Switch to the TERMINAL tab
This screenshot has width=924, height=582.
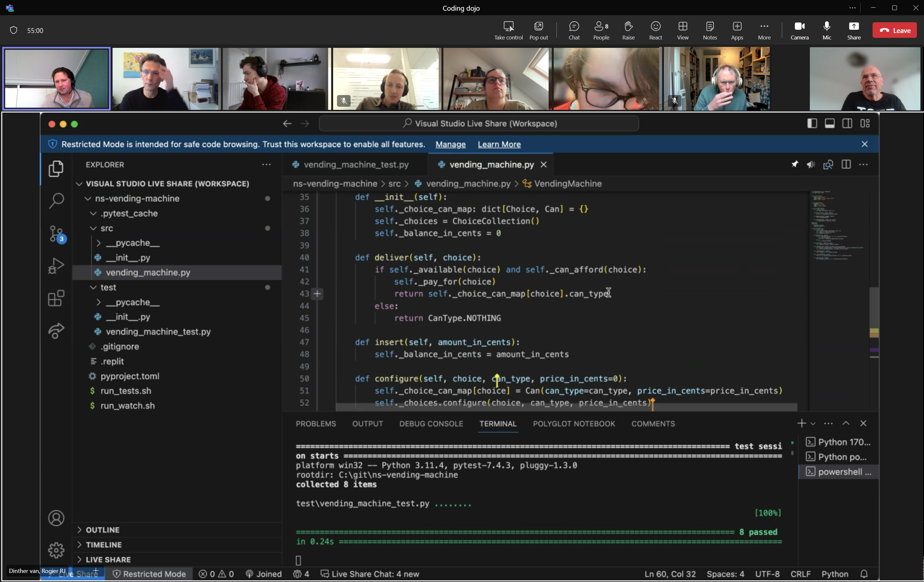click(497, 424)
